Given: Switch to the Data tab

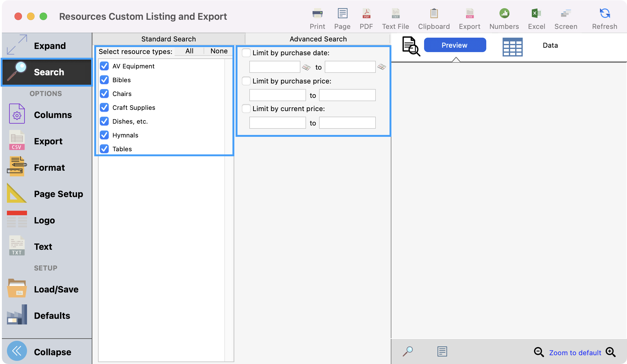Looking at the screenshot, I should 550,45.
